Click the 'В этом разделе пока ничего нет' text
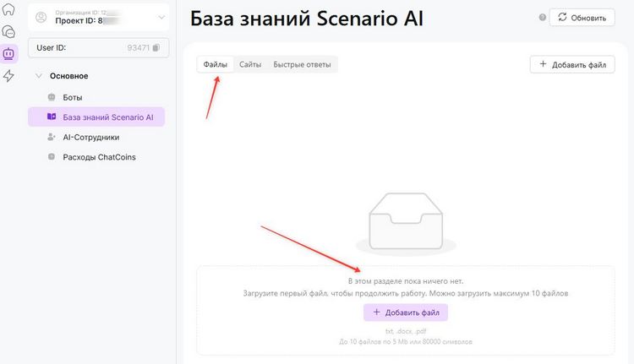This screenshot has height=364, width=634. click(x=406, y=280)
